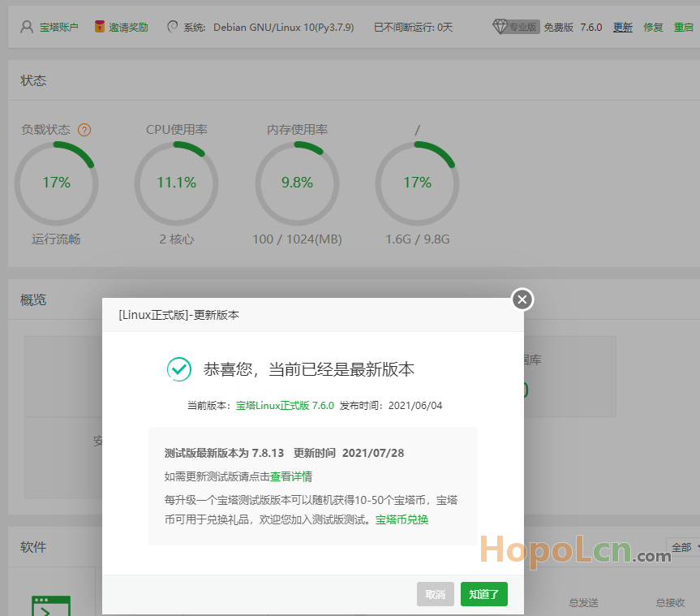Close the update dialog with X icon

(x=522, y=299)
